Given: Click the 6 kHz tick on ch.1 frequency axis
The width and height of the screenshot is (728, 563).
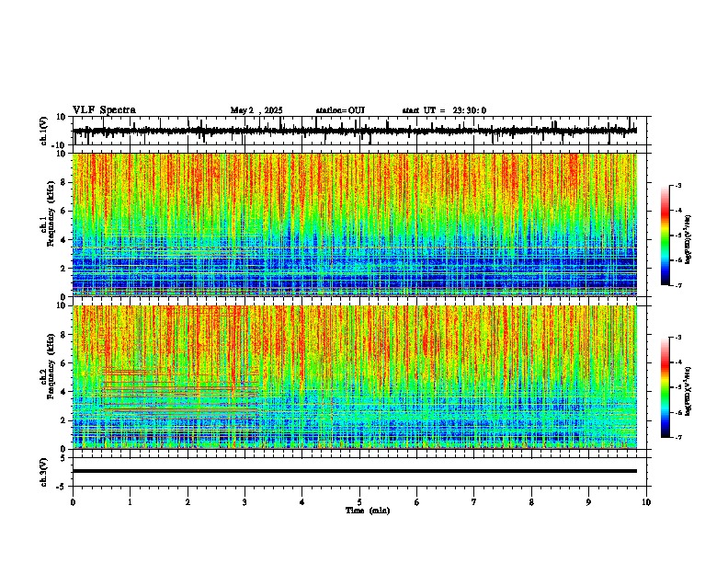Looking at the screenshot, I should click(x=63, y=212).
